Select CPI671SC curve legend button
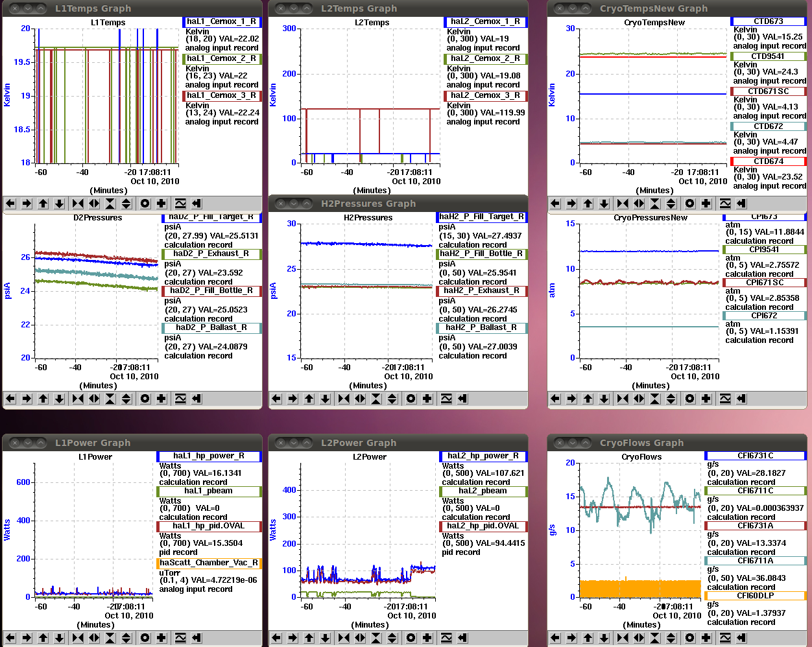 click(765, 283)
